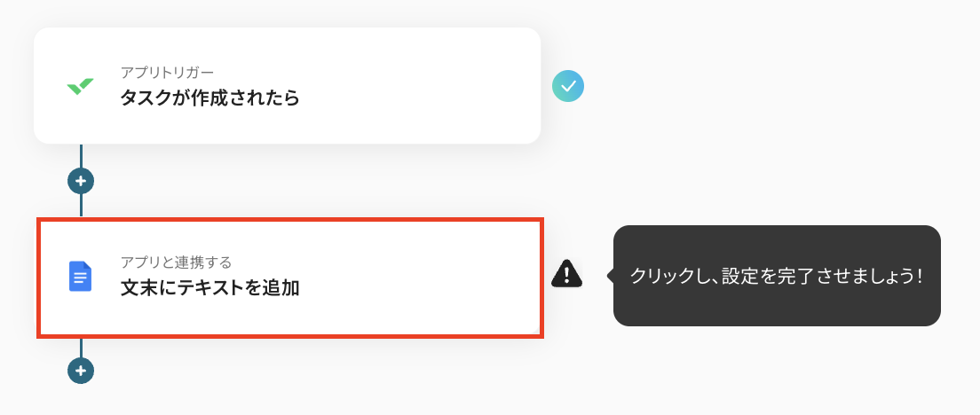980x415 pixels.
Task: Click the tooltip's left pointer arrow
Action: (x=610, y=276)
